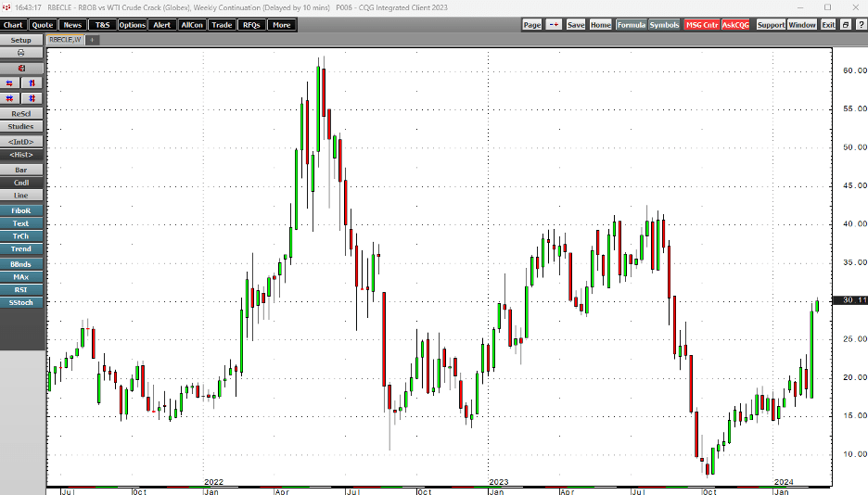The image size is (868, 495).
Task: Click the vertical crossed-arrows hash icon
Action: tap(32, 98)
